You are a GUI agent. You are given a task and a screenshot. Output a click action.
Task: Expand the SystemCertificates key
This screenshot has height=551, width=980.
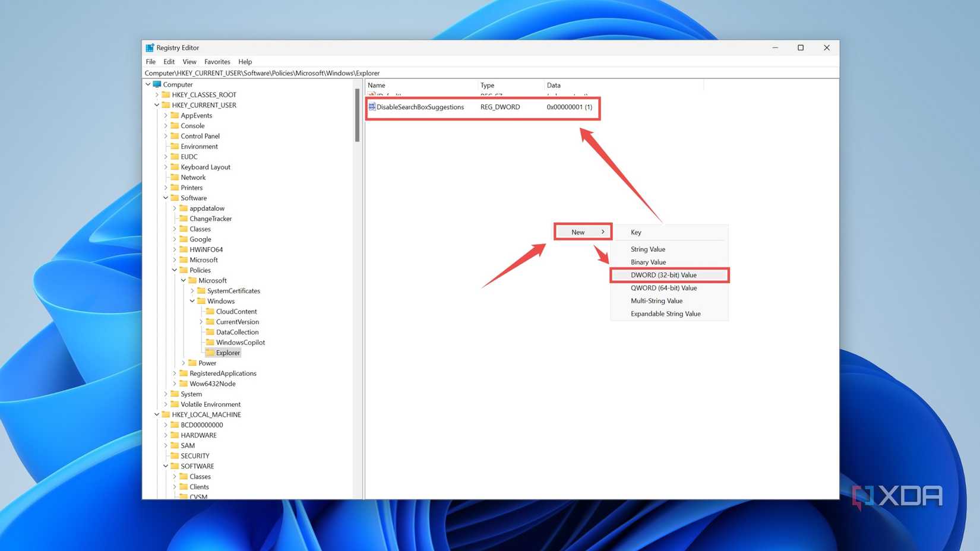point(192,291)
